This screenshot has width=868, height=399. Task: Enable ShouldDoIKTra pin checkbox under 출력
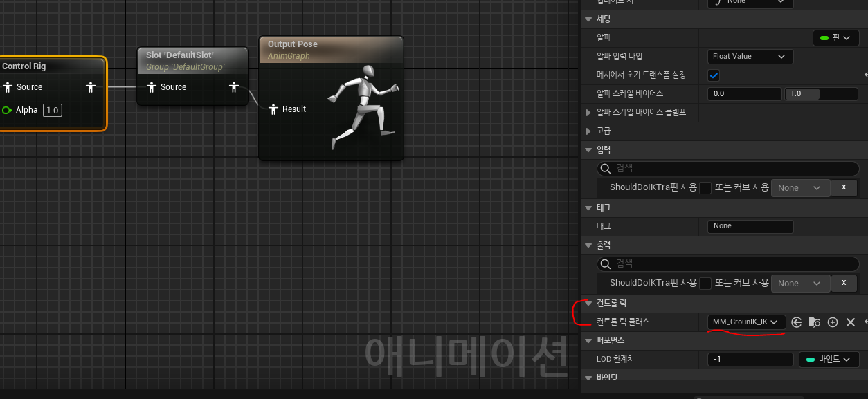click(x=705, y=283)
